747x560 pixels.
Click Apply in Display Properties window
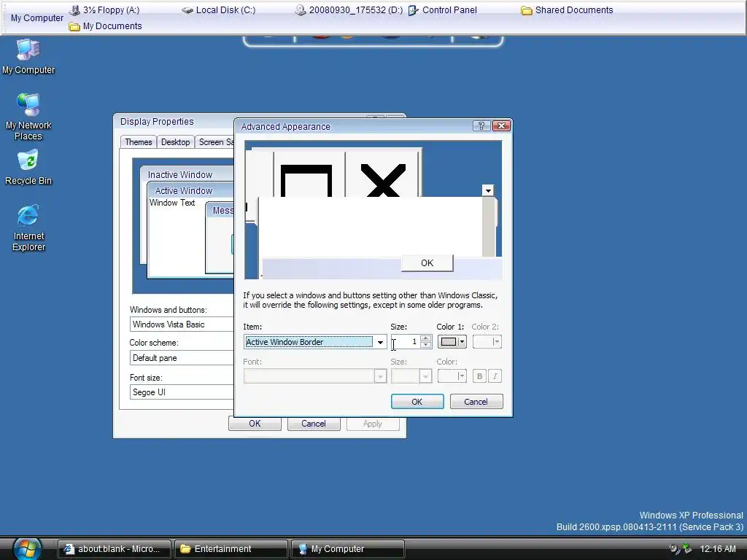[x=373, y=424]
